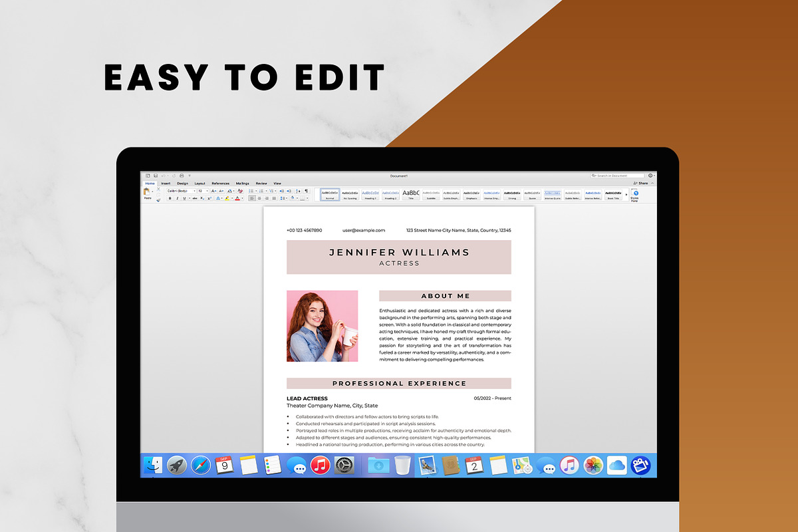This screenshot has width=798, height=532.
Task: Select the resume profile photo
Action: point(322,326)
